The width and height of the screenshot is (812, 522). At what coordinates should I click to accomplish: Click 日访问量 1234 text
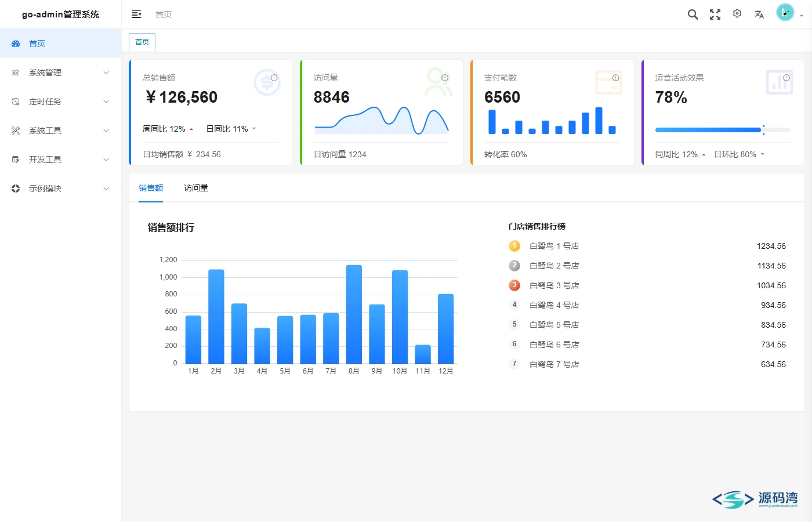[x=340, y=154]
